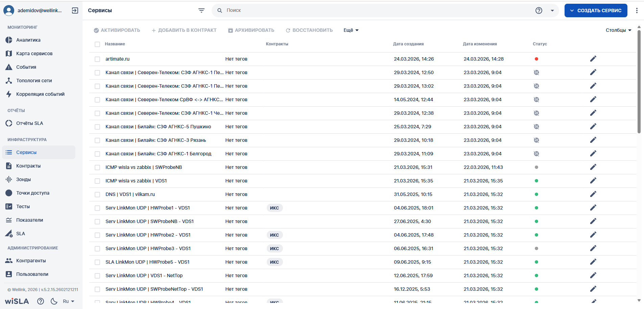Open the Столбцы columns dropdown
This screenshot has width=644, height=309.
pyautogui.click(x=618, y=30)
